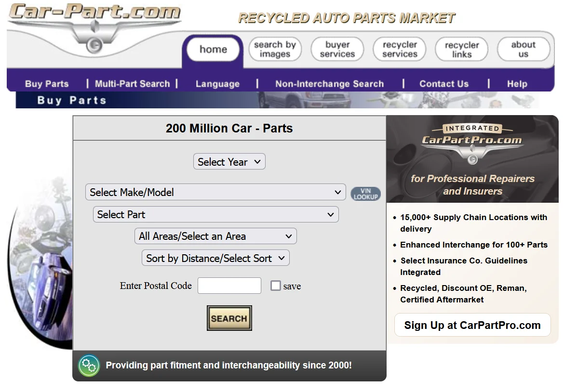Click 'Recycled, Discount OE, Reman' bullet
This screenshot has height=392, width=564.
point(464,294)
